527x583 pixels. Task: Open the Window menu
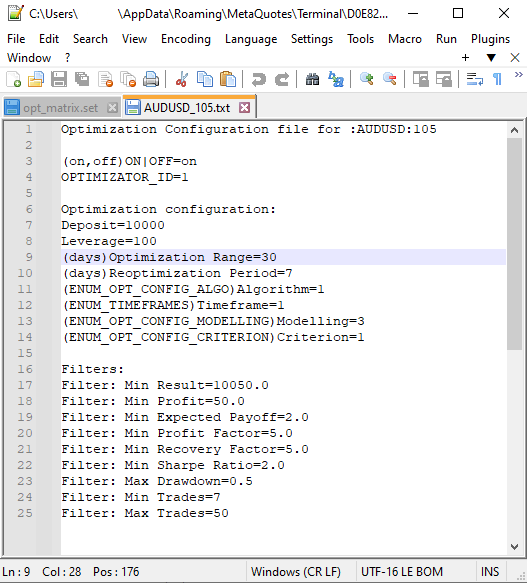pos(29,58)
